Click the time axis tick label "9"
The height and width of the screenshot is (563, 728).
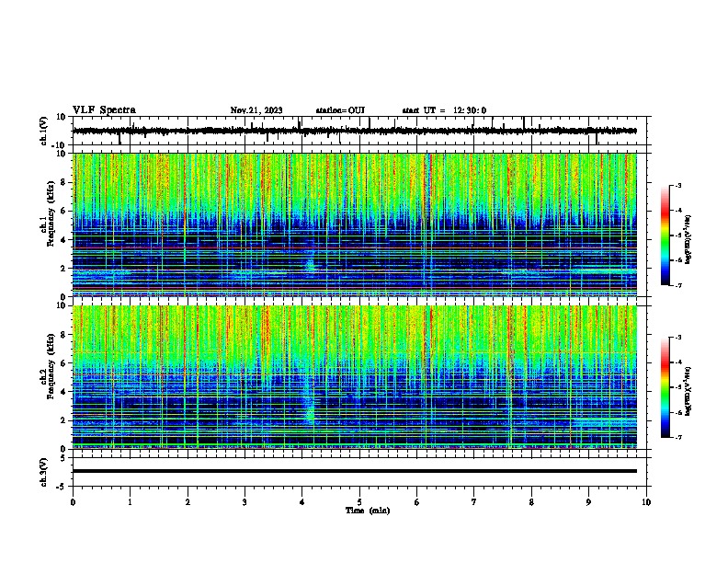[588, 502]
